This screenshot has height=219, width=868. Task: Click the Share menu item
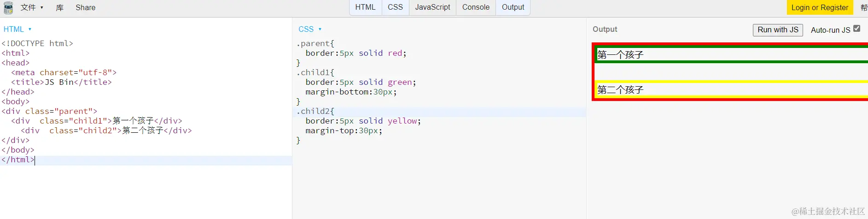tap(86, 7)
